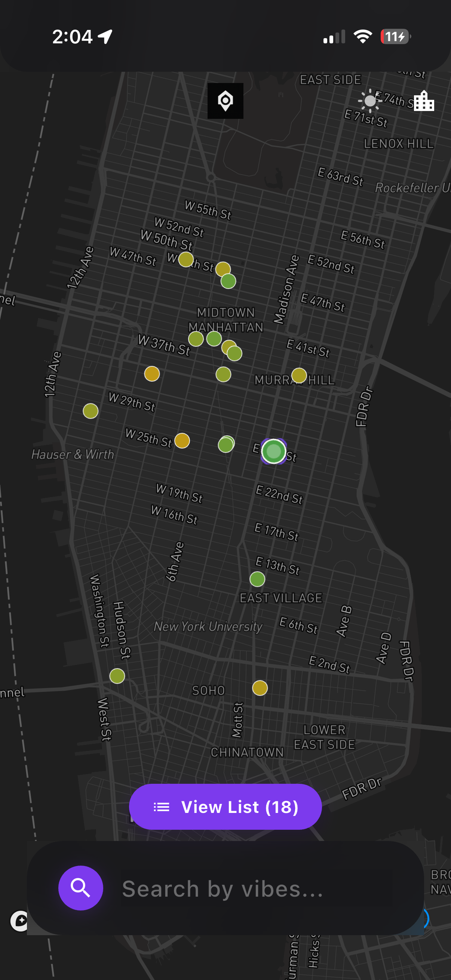451x980 pixels.
Task: Tap the SOHO neighborhood label
Action: pyautogui.click(x=209, y=690)
